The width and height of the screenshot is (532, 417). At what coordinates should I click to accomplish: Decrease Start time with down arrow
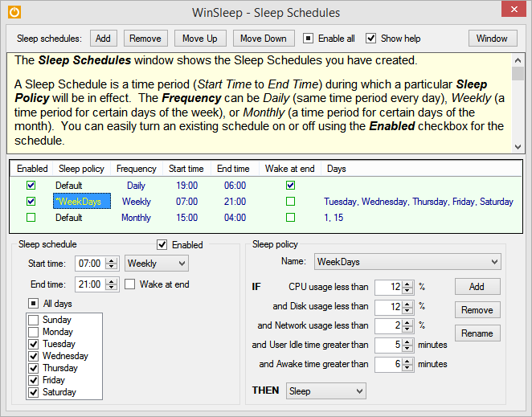pos(112,267)
